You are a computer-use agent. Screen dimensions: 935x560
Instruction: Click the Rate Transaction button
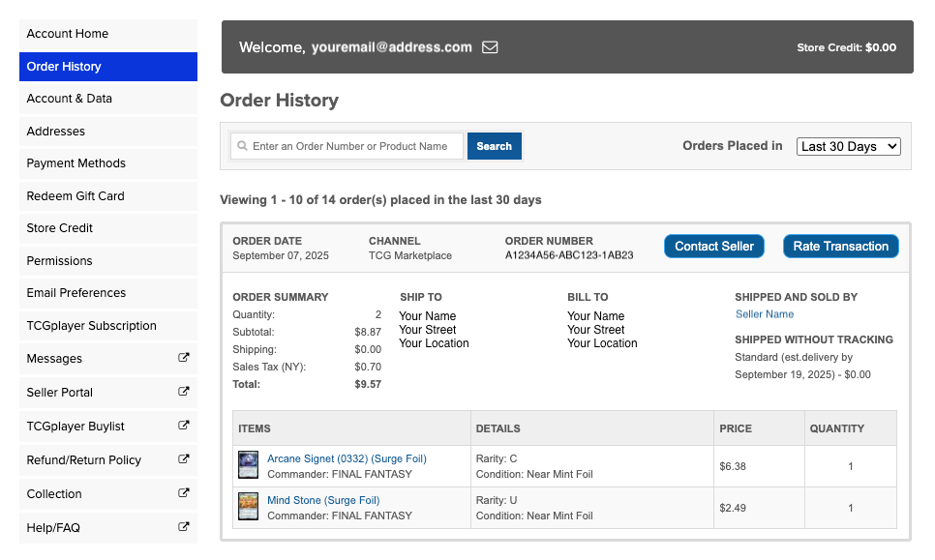pos(840,247)
